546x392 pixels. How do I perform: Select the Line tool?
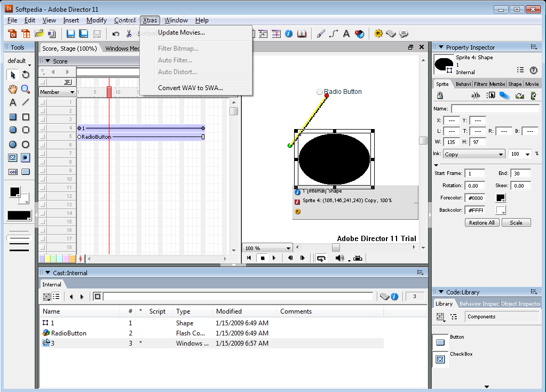tap(26, 102)
